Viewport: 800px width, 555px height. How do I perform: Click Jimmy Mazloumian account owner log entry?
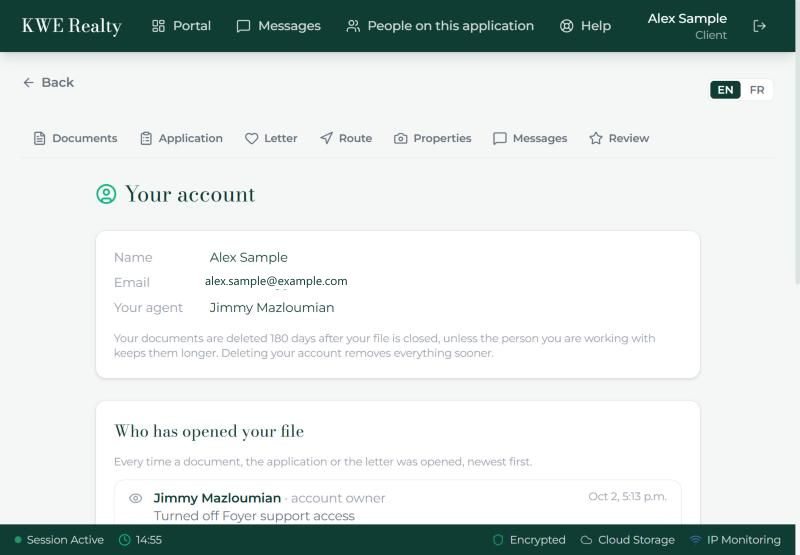pyautogui.click(x=269, y=498)
